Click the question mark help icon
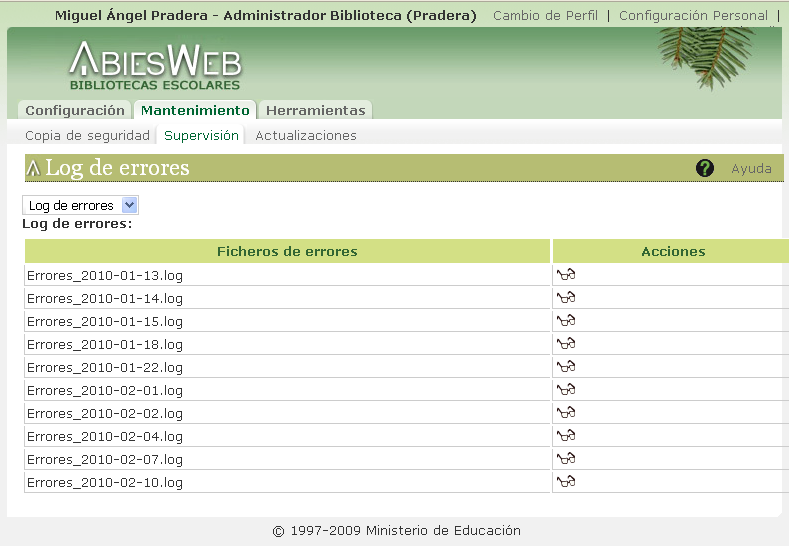Viewport: 789px width, 546px height. pyautogui.click(x=705, y=168)
